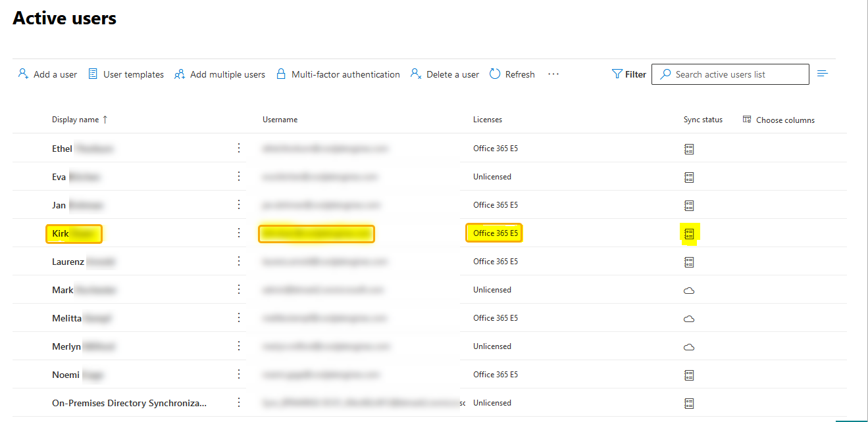
Task: Click Office 365 E5 in Jan's row
Action: tap(496, 205)
